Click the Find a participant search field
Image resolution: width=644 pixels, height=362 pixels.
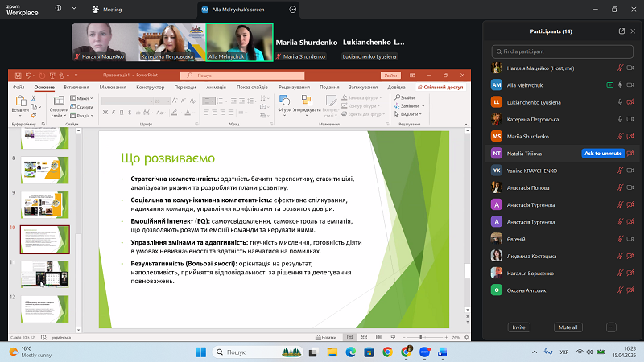click(562, 51)
